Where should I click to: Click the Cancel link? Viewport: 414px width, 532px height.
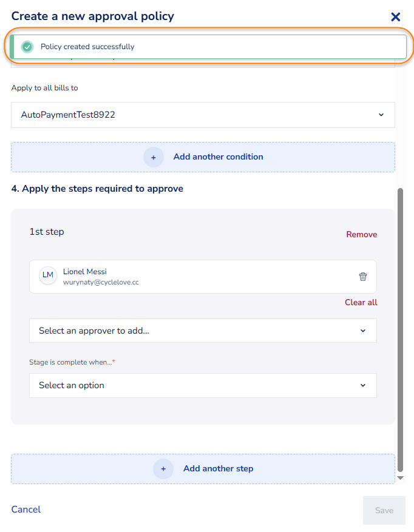[26, 510]
